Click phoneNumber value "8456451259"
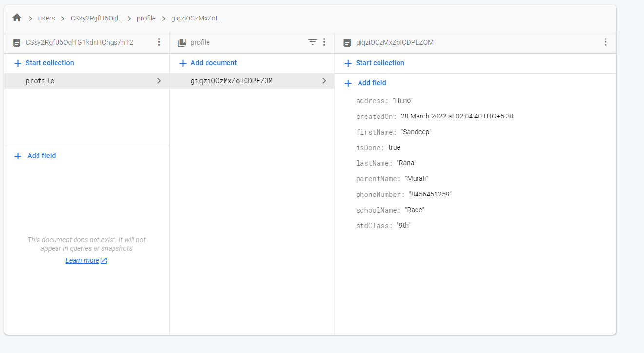Image resolution: width=644 pixels, height=353 pixels. point(430,195)
